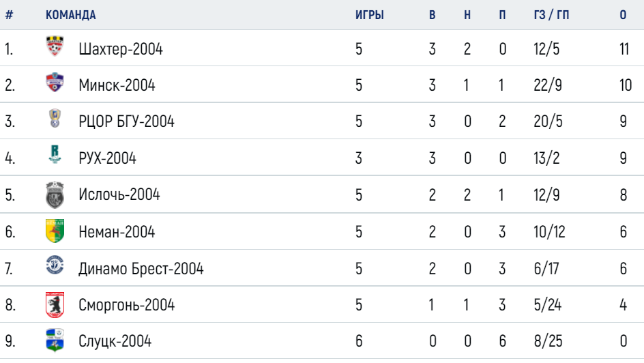Click the Н draws column header
The width and height of the screenshot is (644, 363).
(x=467, y=15)
